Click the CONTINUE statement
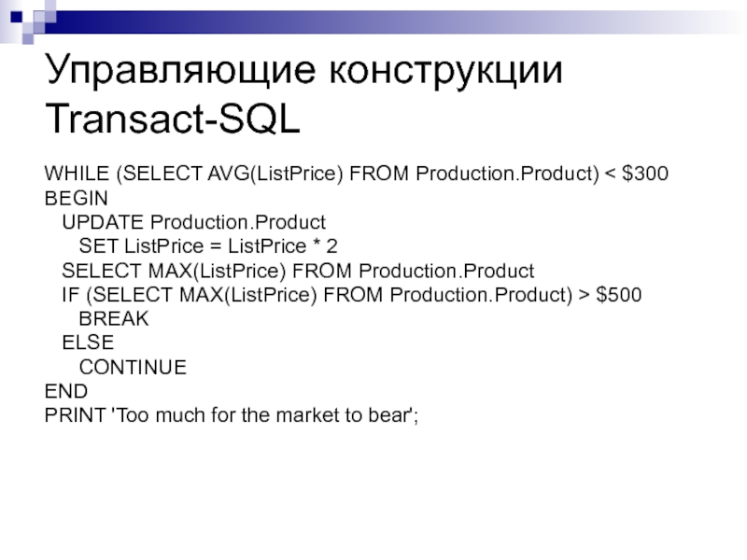The height and width of the screenshot is (560, 747). [x=133, y=368]
